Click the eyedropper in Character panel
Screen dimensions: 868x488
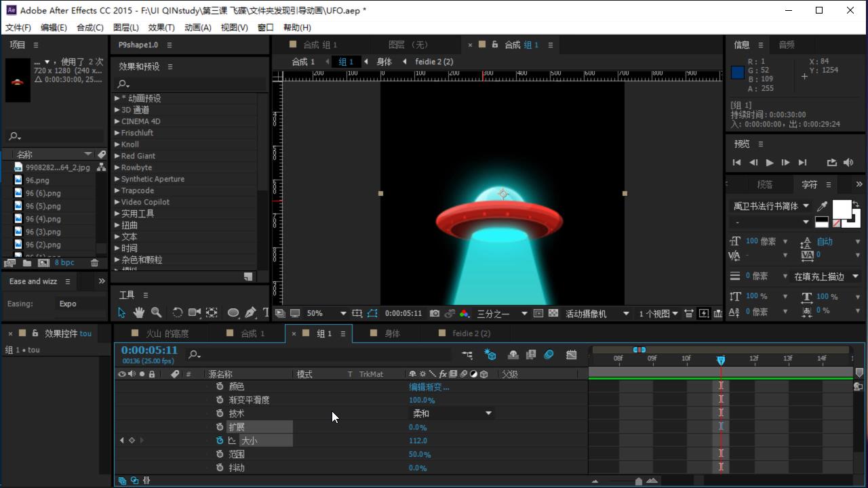point(823,206)
